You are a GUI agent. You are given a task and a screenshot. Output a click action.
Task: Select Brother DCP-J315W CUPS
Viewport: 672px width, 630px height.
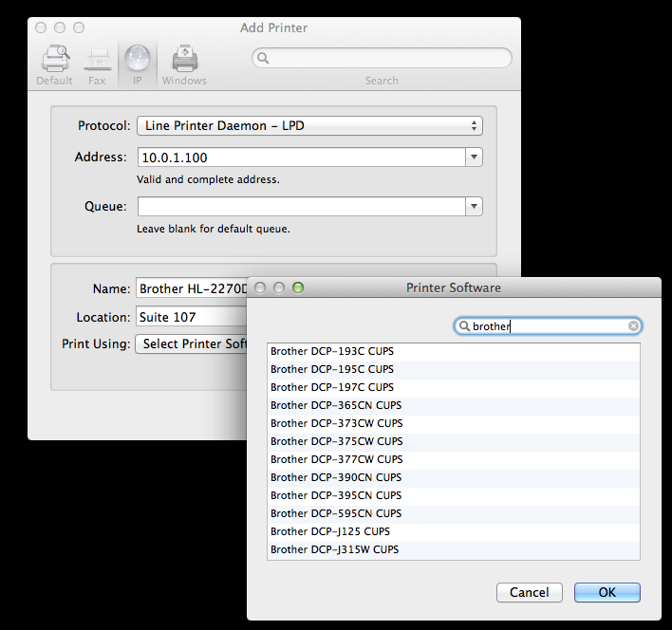click(454, 549)
